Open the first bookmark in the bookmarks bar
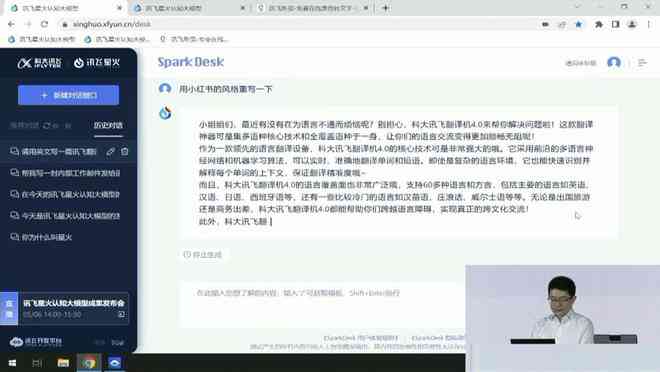This screenshot has height=372, width=660. (x=41, y=39)
